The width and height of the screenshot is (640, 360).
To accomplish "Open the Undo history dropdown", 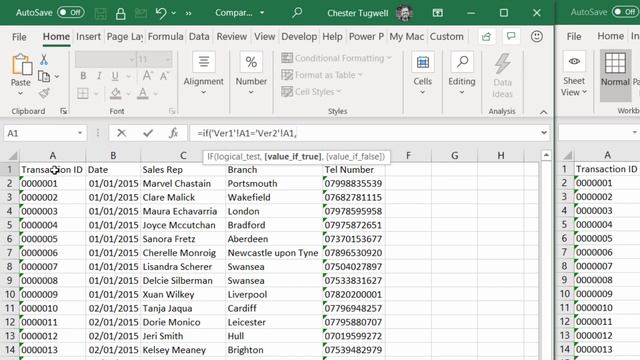I will [x=173, y=13].
